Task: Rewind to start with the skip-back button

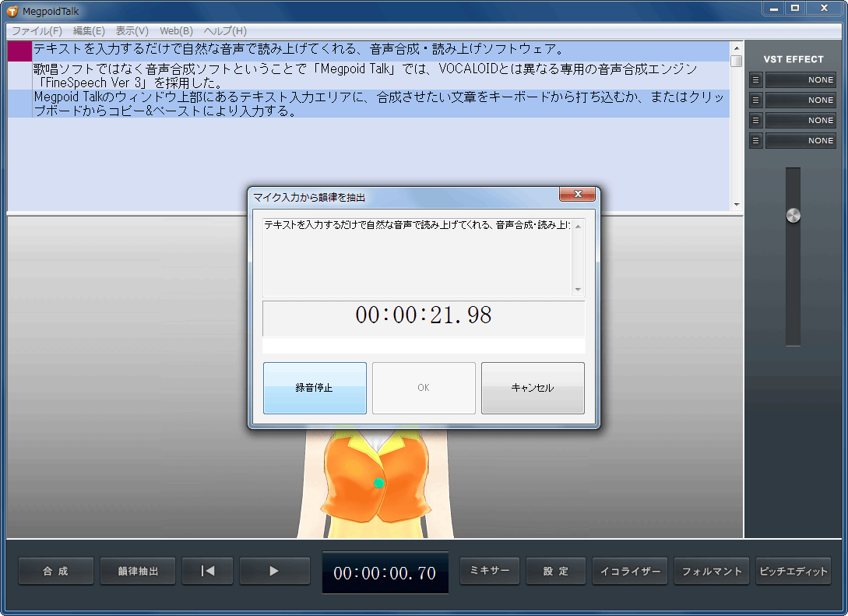Action: coord(208,571)
